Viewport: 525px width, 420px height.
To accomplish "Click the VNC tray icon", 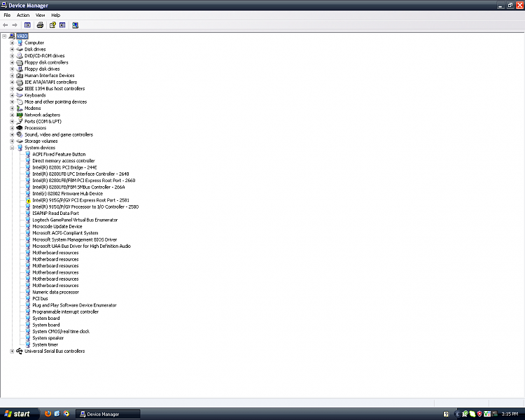I will pos(487,414).
